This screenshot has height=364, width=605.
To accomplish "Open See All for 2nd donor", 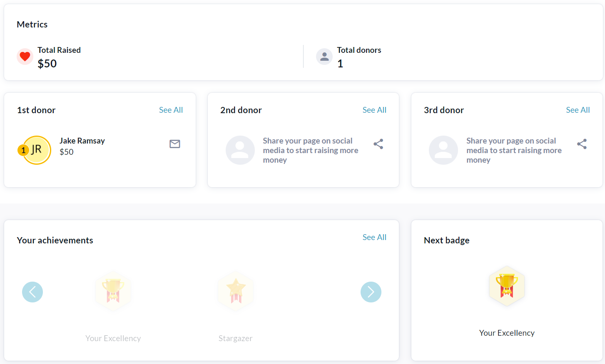I will 374,110.
